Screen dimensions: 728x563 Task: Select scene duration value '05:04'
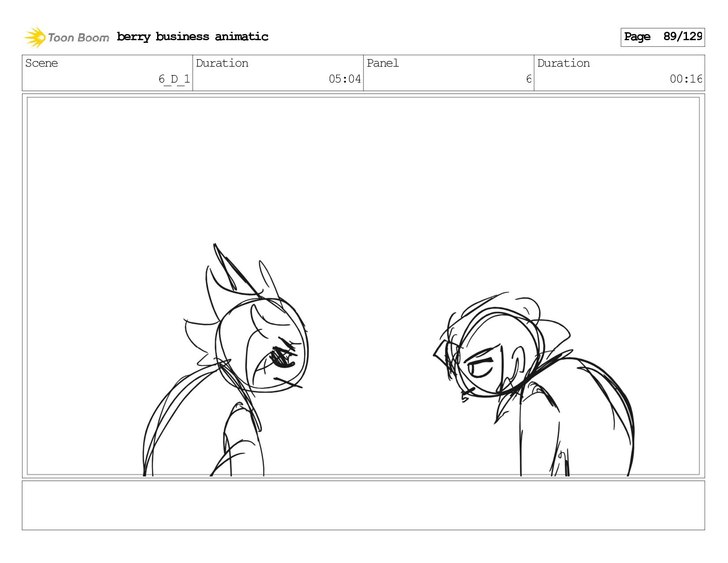pos(345,79)
